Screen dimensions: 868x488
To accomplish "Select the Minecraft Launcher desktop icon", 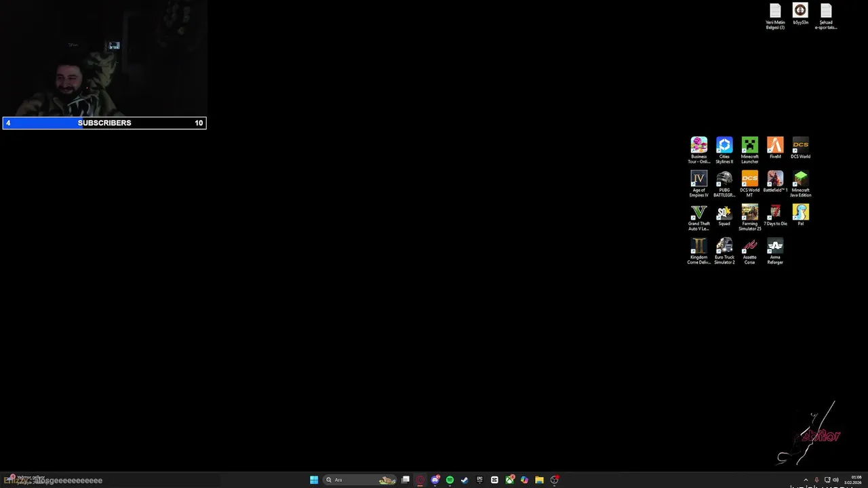I will coord(749,150).
